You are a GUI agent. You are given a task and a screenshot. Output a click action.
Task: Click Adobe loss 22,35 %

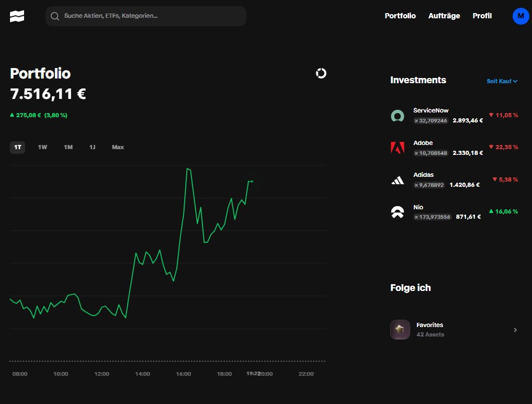pos(504,147)
